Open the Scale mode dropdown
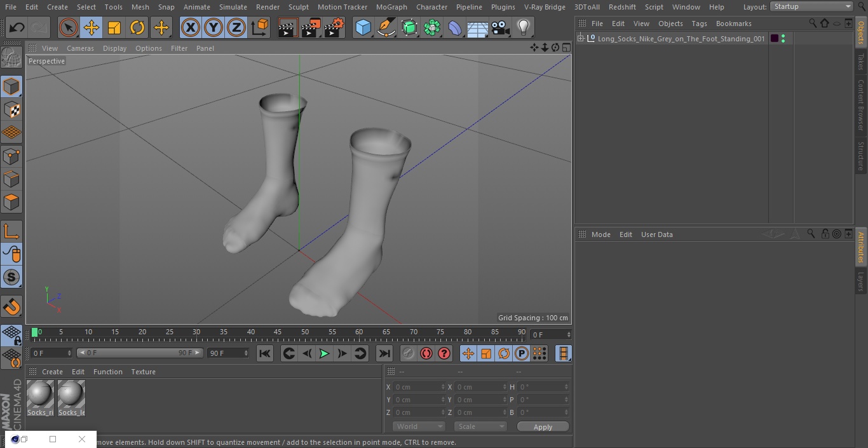Screen dimensions: 868x448 click(x=480, y=426)
